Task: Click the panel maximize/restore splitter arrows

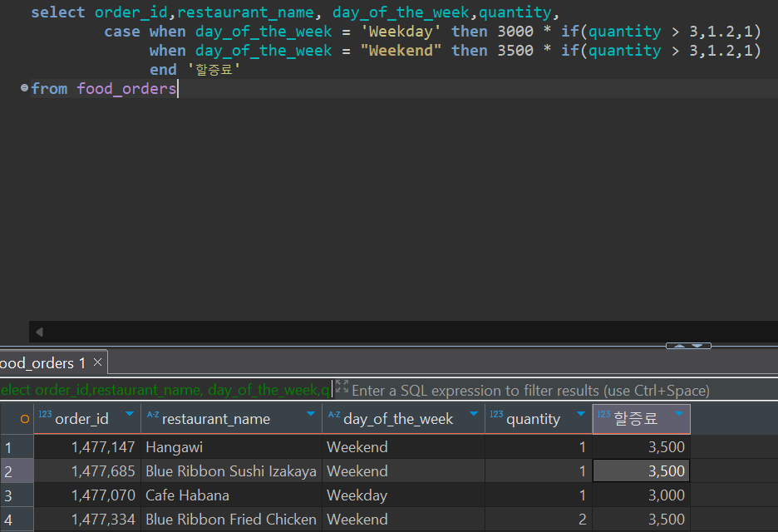Action: tap(688, 346)
